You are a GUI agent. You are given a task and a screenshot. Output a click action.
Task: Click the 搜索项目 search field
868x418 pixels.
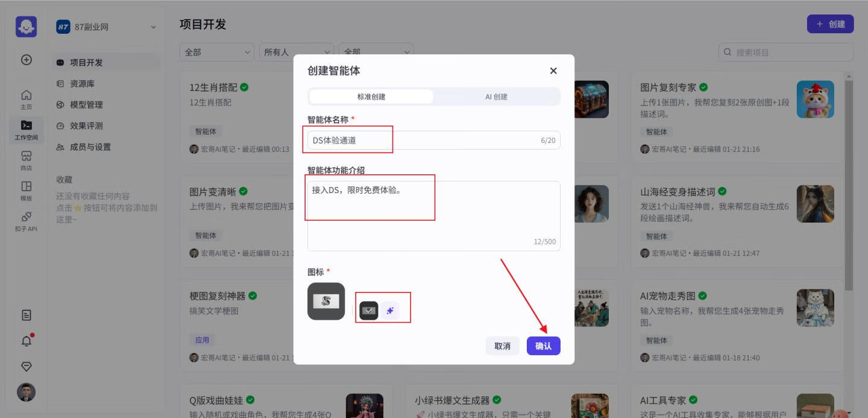[x=784, y=52]
